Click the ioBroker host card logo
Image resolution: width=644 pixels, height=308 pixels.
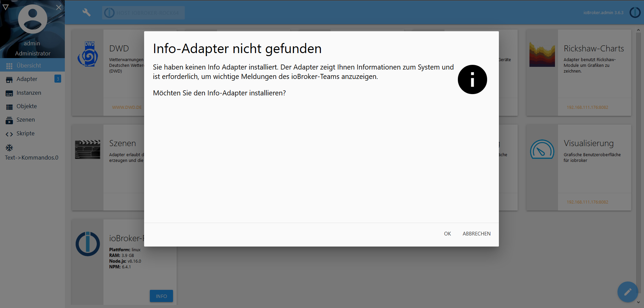pos(88,244)
